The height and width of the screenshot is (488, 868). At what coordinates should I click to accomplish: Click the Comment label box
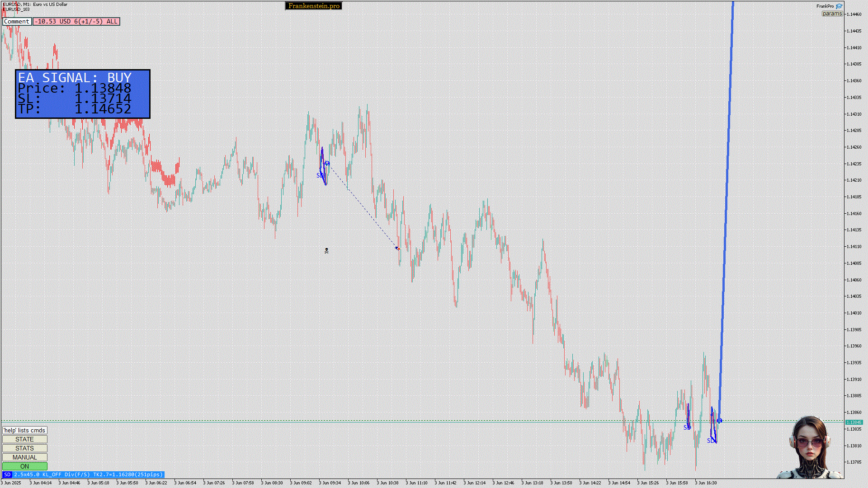click(x=17, y=21)
